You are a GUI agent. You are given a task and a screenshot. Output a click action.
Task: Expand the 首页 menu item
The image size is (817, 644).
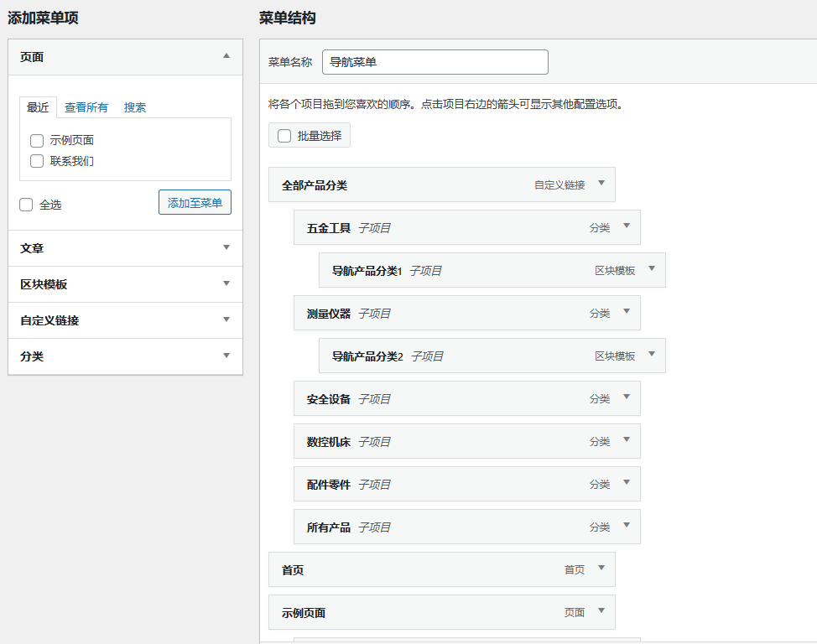[601, 569]
